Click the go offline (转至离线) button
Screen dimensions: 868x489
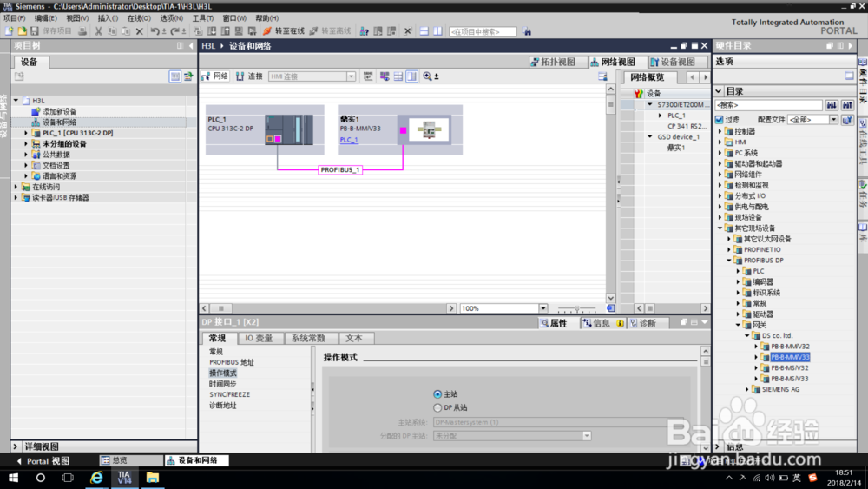click(330, 31)
